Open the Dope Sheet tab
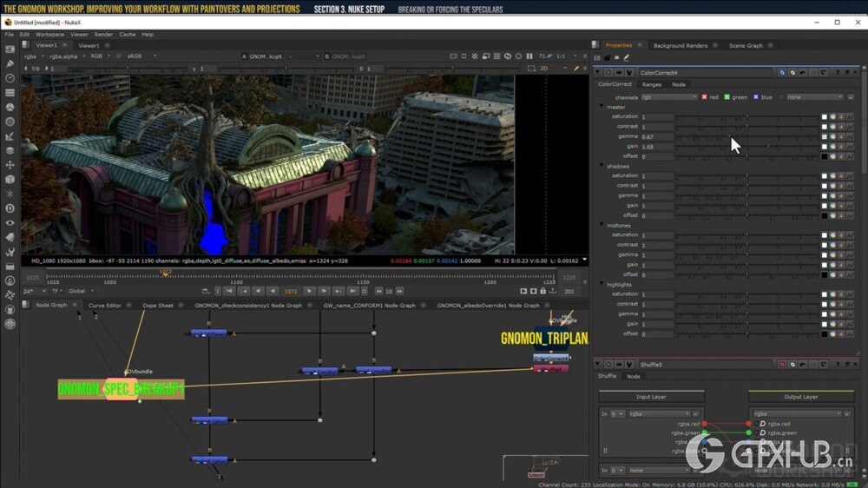 click(x=158, y=305)
